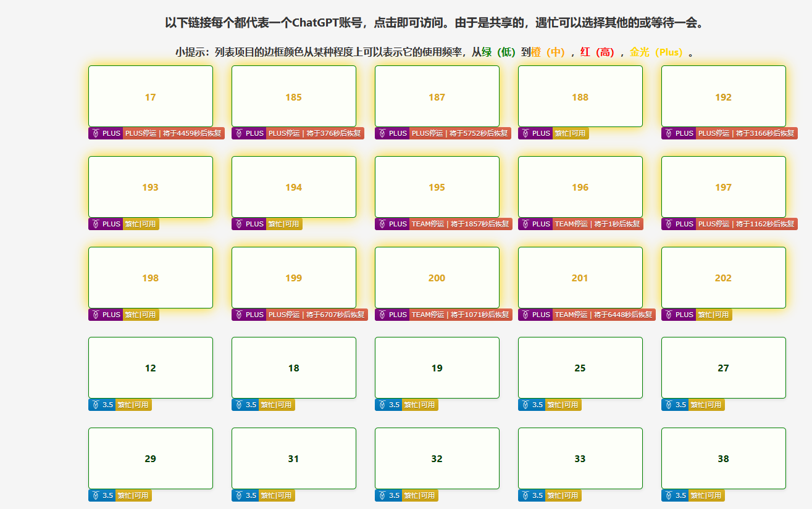Open account card 194
Screen dimensions: 812x509
click(294, 187)
